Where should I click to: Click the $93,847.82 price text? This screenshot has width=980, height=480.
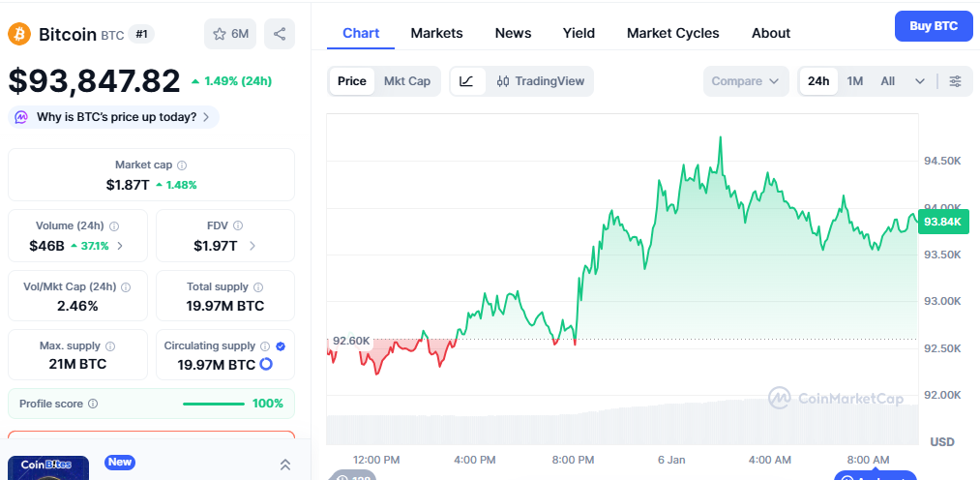coord(95,80)
